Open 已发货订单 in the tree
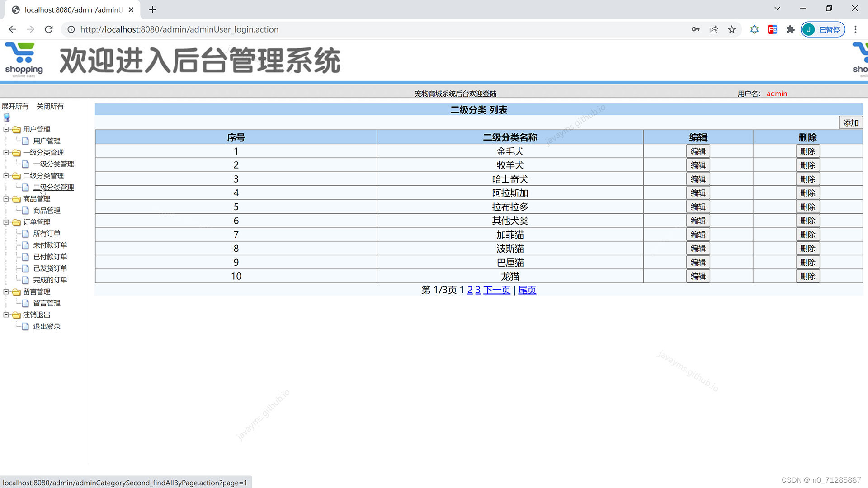 (50, 268)
